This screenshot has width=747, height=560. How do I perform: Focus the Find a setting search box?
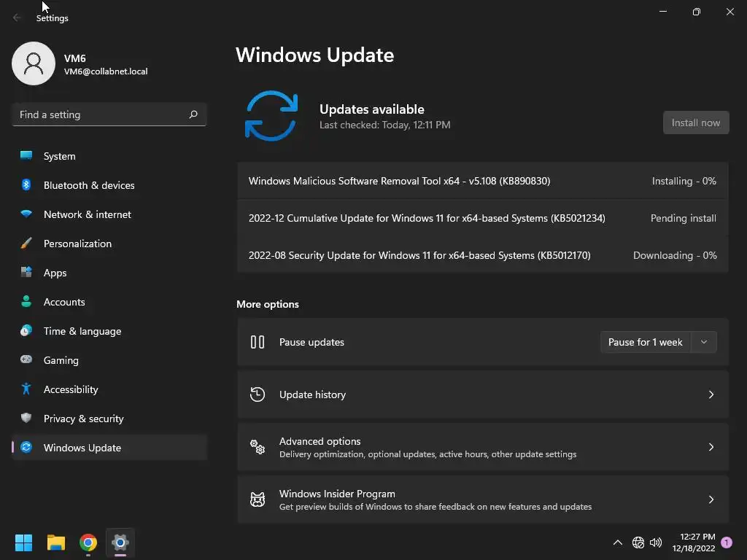109,114
